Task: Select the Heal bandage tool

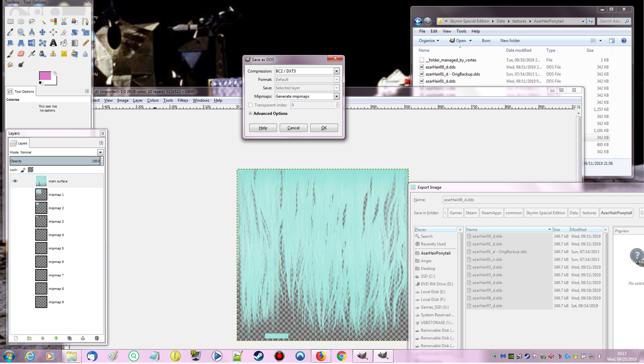Action: (64, 54)
